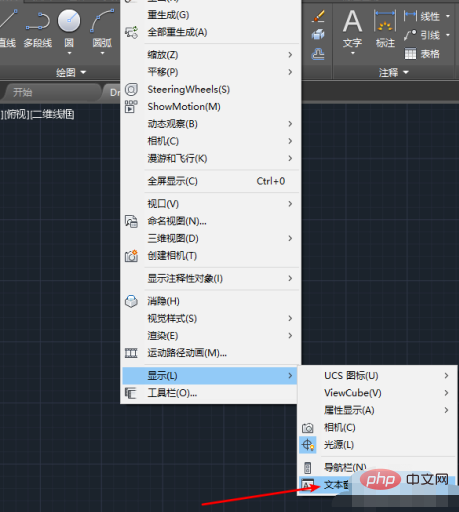Open Attribute Display (属性显示(A)) submenu item
This screenshot has width=459, height=512.
point(377,410)
